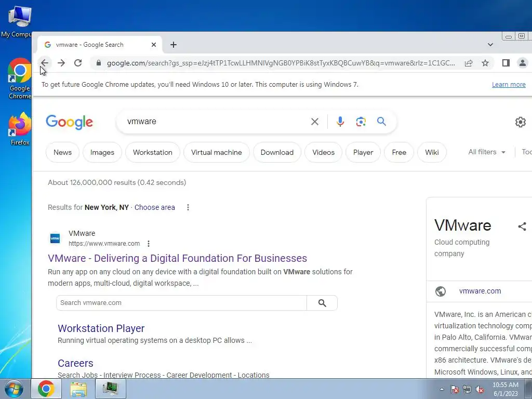Open the Action Center flag icon
532x399 pixels.
[x=454, y=389]
